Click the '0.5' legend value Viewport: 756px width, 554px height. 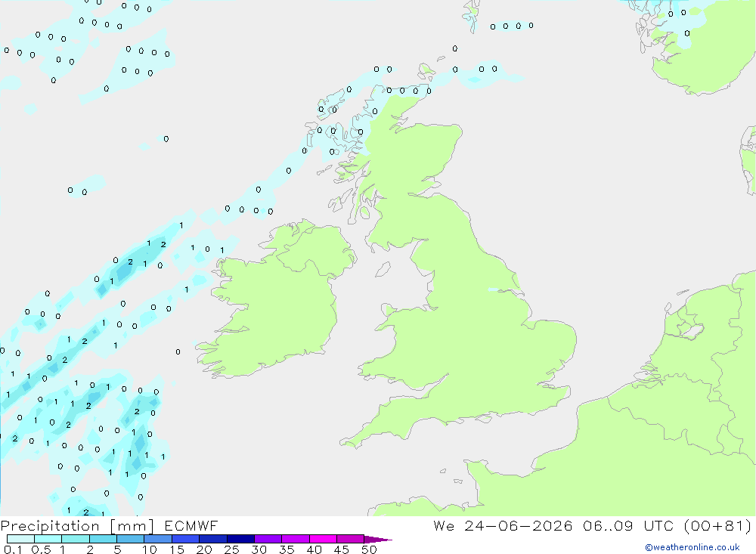click(x=41, y=549)
